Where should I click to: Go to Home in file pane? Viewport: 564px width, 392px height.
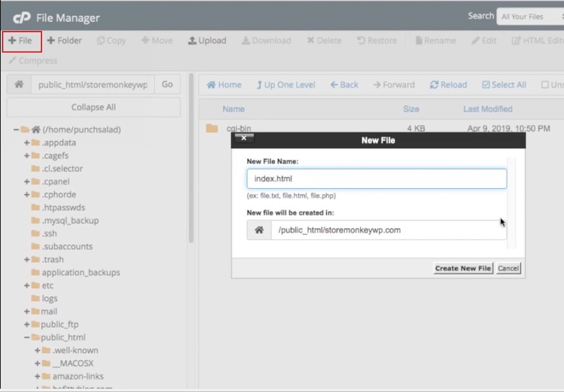coord(224,85)
